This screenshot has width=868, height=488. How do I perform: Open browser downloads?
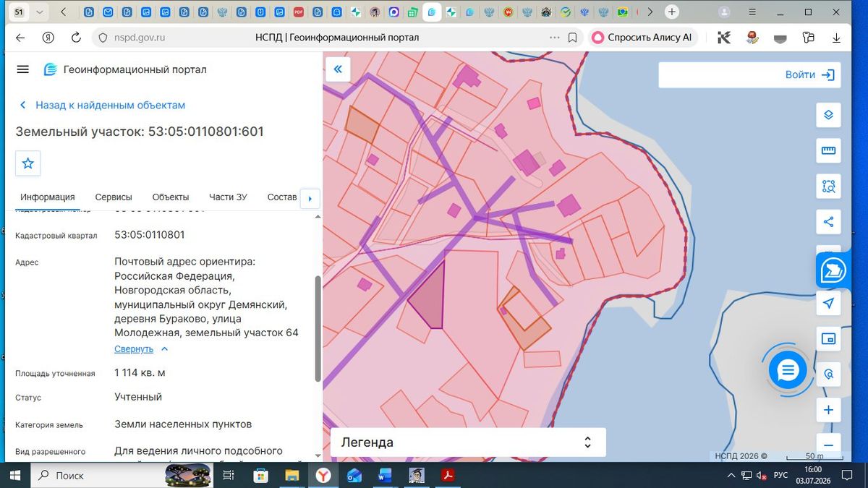(836, 38)
